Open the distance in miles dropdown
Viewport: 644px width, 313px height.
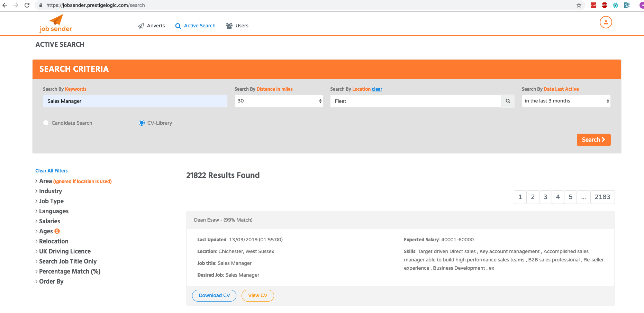(x=279, y=101)
